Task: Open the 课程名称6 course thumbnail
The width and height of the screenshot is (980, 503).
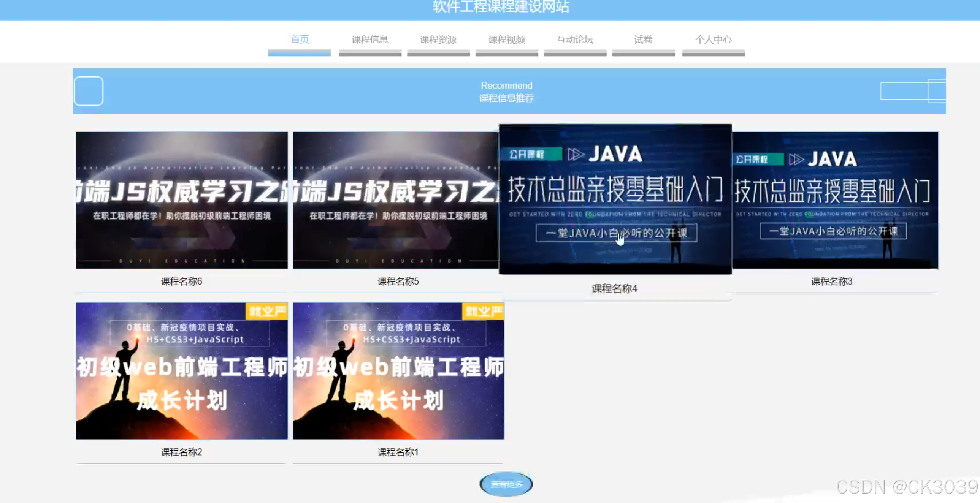Action: (x=181, y=200)
